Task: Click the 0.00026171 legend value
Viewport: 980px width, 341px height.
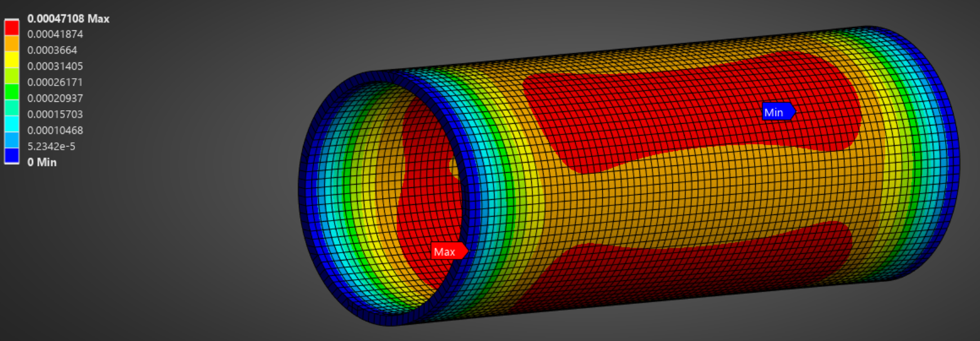Action: [x=55, y=82]
